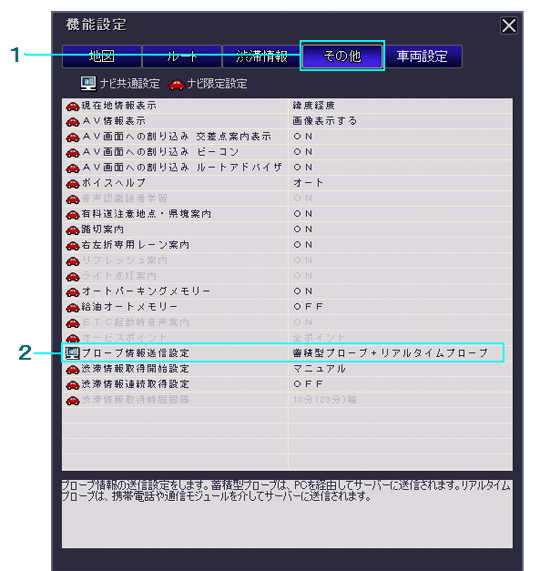Viewport: 550px width, 571px height.
Task: Switch to the 車両設定 tab
Action: coord(423,56)
